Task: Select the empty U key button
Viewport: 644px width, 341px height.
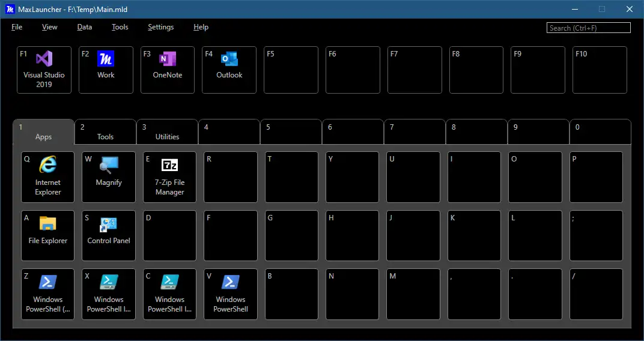Action: [413, 177]
